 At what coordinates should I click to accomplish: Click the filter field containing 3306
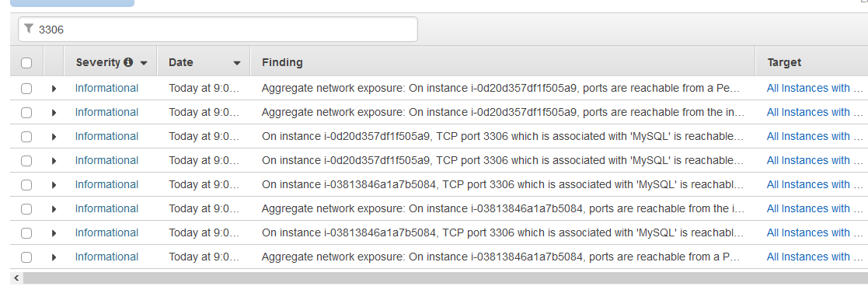[x=218, y=30]
